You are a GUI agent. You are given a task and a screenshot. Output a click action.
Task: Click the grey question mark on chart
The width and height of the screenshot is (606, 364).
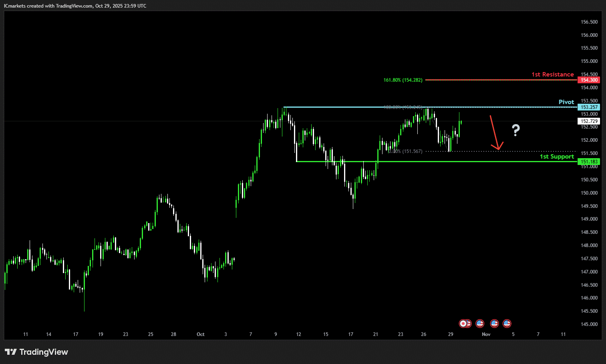pyautogui.click(x=515, y=130)
